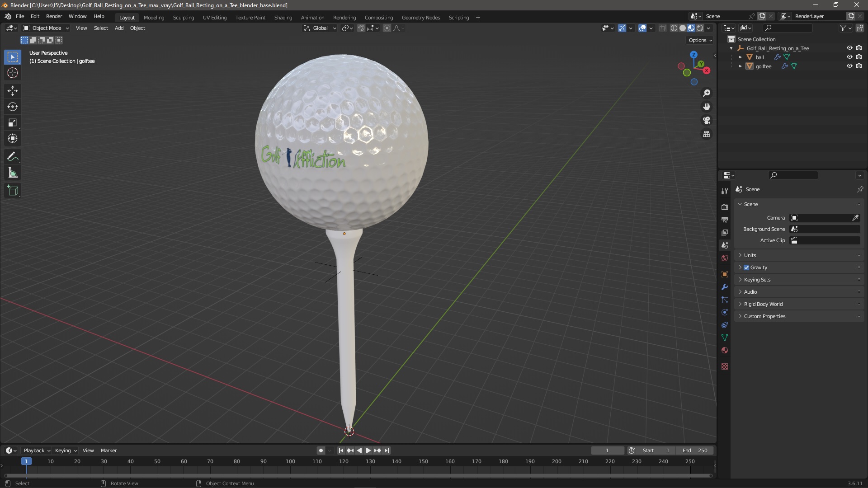Open the View Layer properties tab

[725, 233]
